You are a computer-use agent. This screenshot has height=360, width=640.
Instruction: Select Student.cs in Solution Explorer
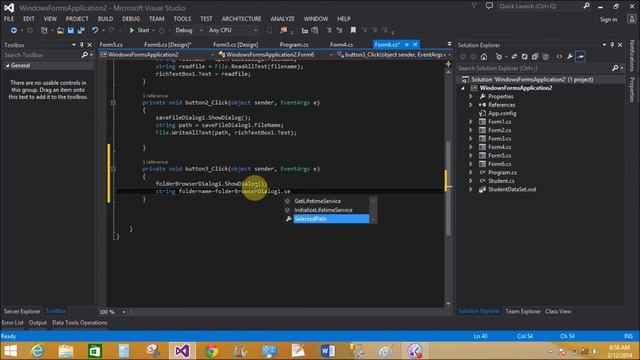[x=501, y=181]
